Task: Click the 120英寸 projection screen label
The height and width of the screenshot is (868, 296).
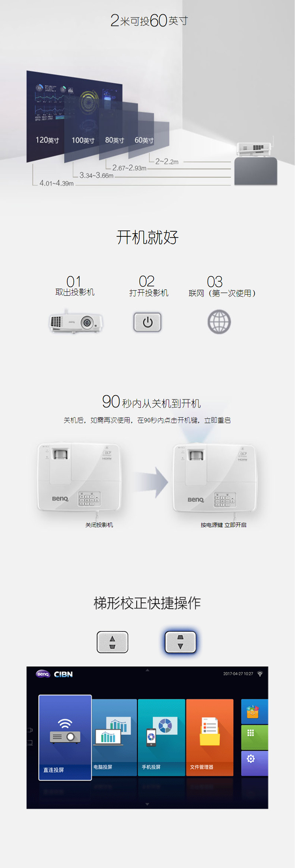Action: tap(47, 140)
